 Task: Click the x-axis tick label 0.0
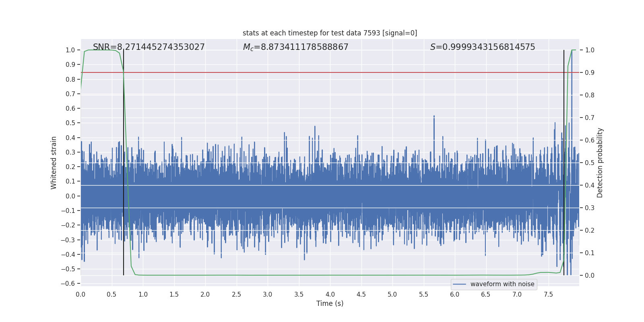80,295
